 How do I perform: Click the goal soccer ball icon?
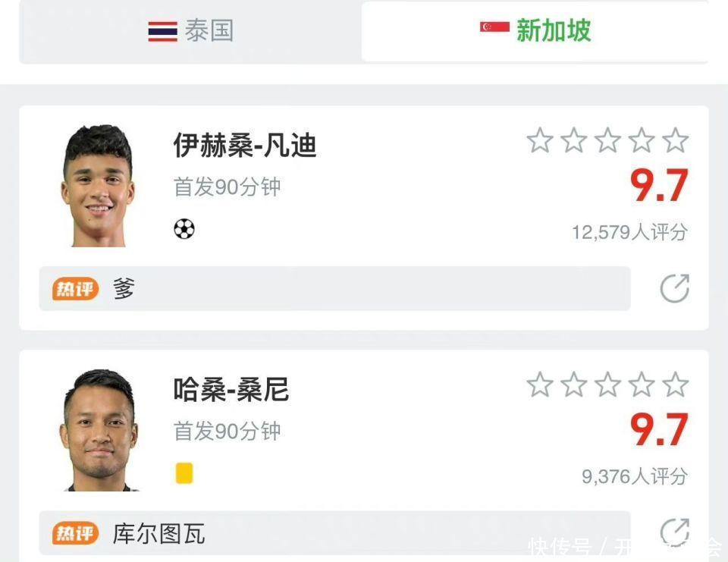184,228
